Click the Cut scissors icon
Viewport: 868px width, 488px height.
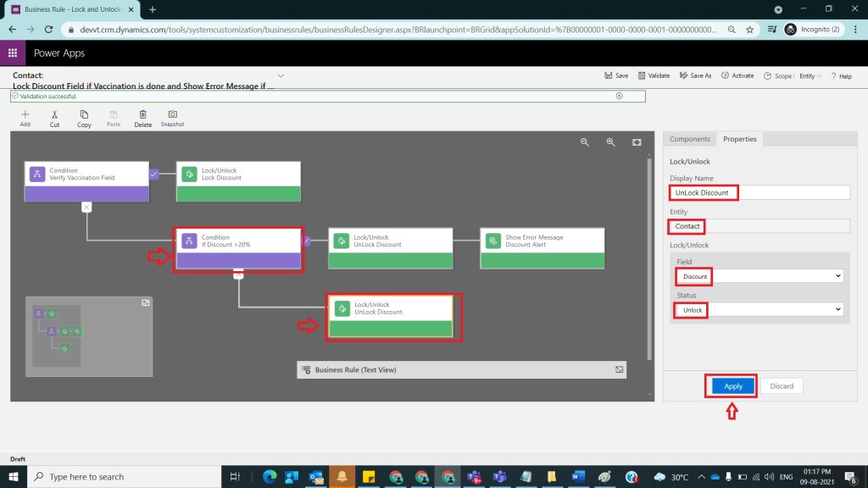pyautogui.click(x=54, y=115)
